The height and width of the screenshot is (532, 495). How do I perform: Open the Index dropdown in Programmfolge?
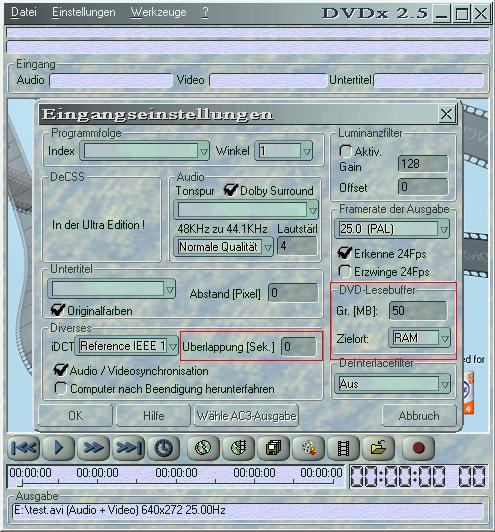(204, 151)
